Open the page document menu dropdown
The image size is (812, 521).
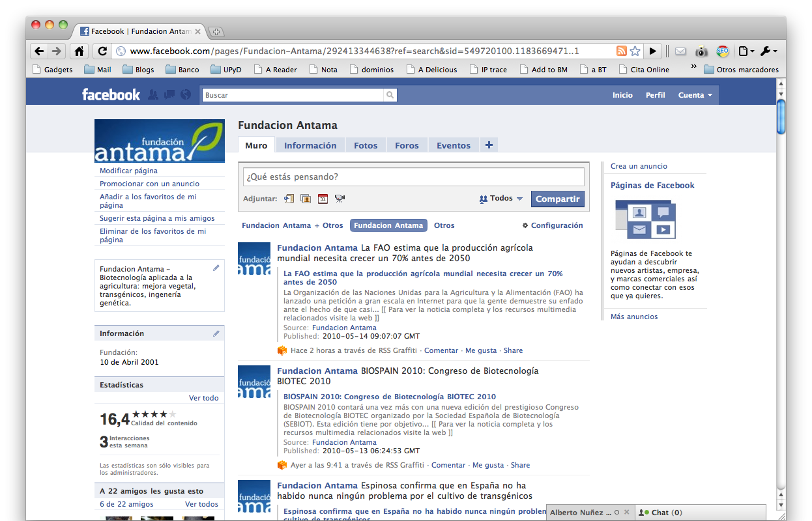(x=746, y=51)
